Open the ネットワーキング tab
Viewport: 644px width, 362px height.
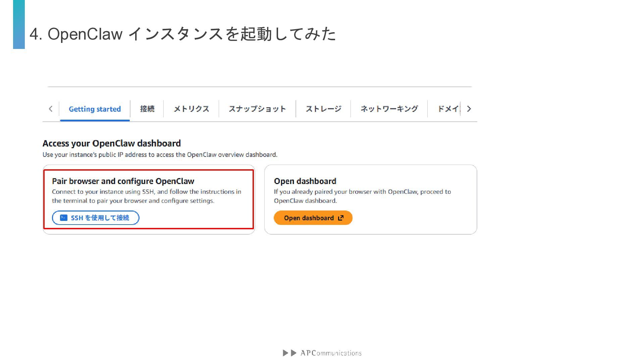point(389,109)
